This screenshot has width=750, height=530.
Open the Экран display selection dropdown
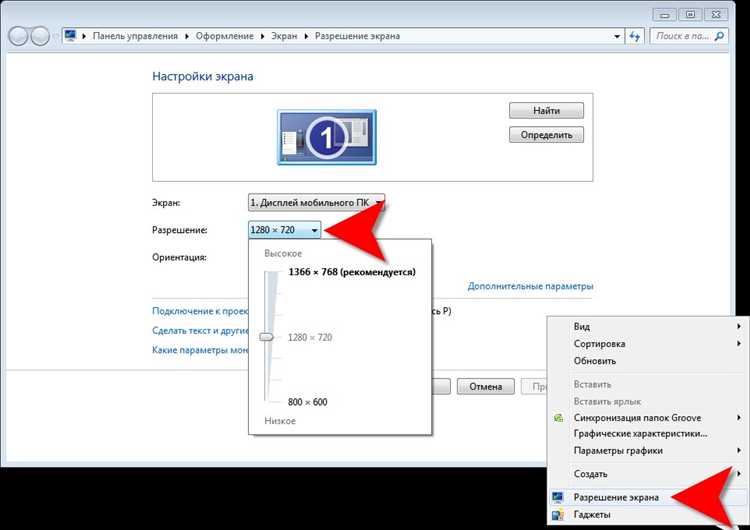[316, 202]
